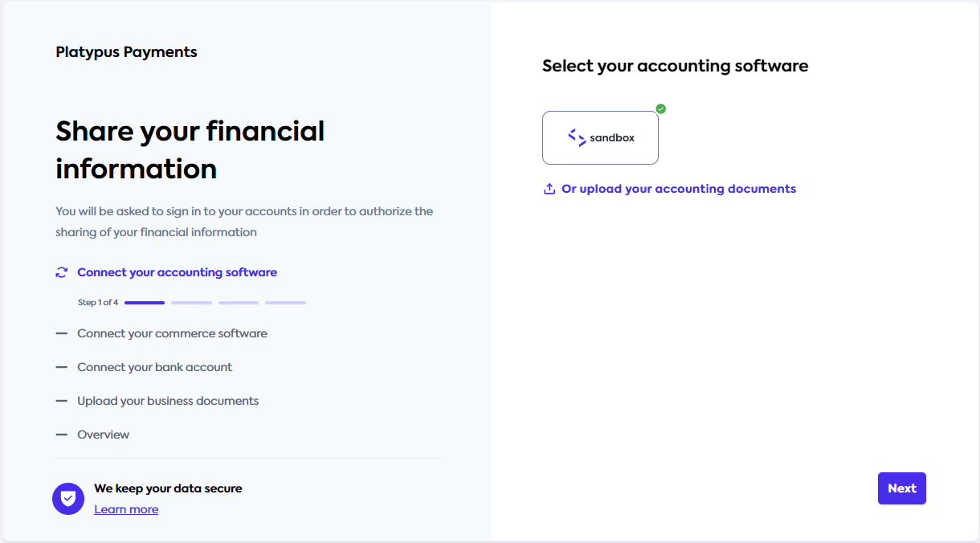This screenshot has height=543, width=980.
Task: Open the Upload your business documents step
Action: tap(168, 401)
